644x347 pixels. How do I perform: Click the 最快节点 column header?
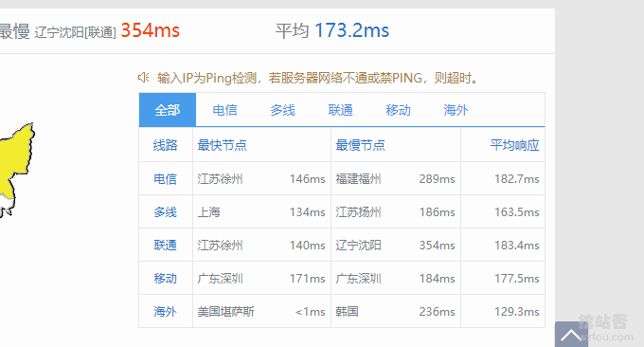tap(223, 145)
